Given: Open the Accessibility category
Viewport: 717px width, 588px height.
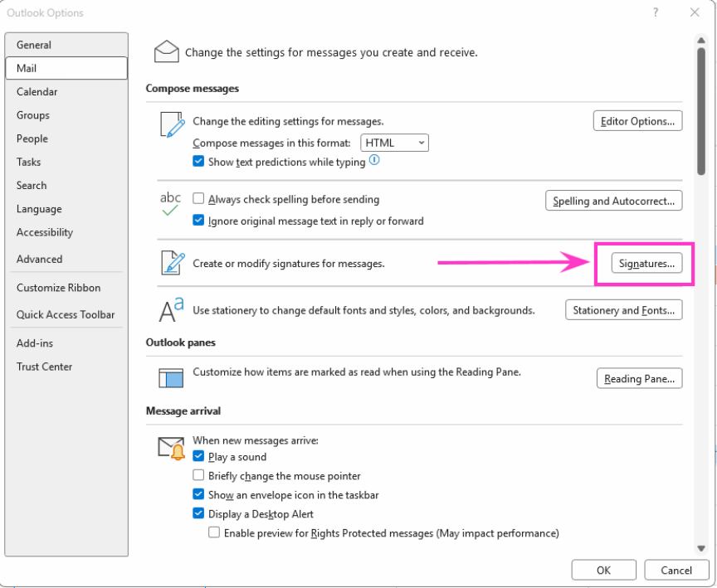Looking at the screenshot, I should pos(66,232).
